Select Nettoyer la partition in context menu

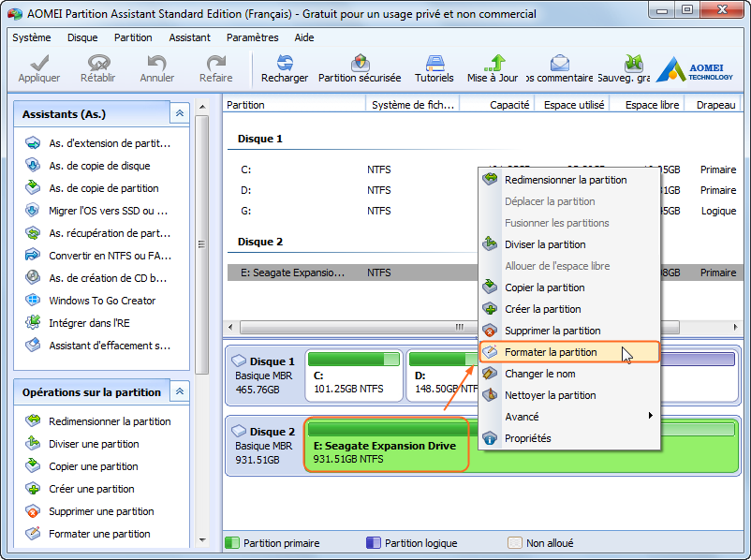(569, 396)
